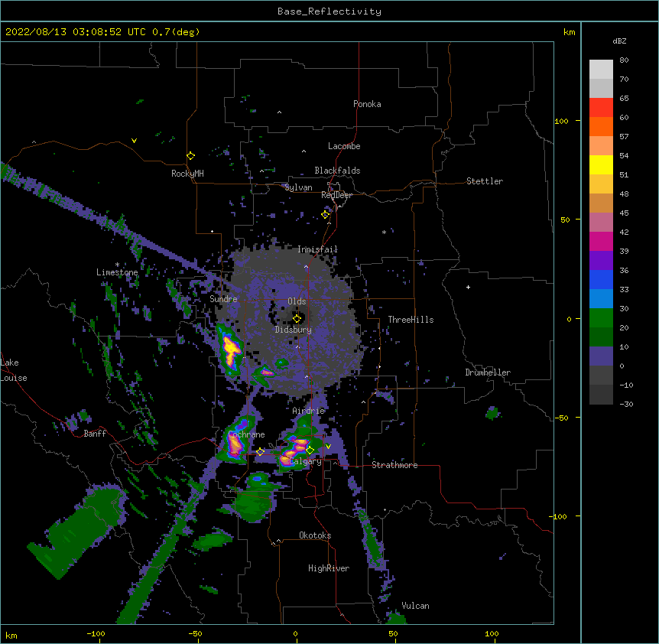Pick the magenta 42-39 dBZ legend swatch

tap(601, 241)
